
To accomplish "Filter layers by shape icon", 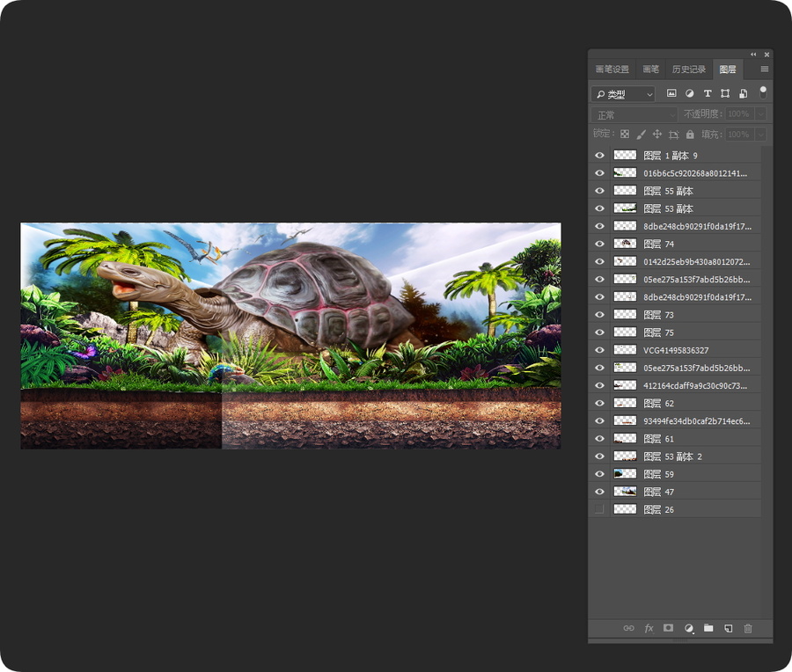I will pyautogui.click(x=725, y=93).
